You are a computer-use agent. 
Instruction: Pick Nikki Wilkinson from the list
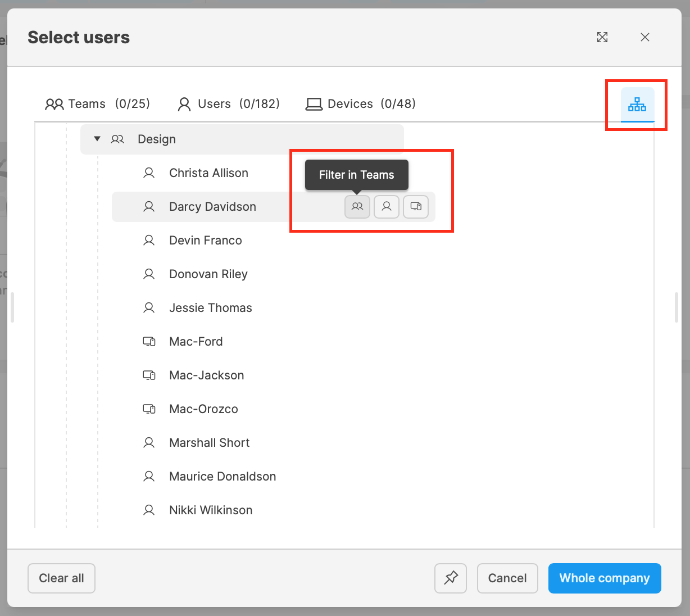[211, 510]
